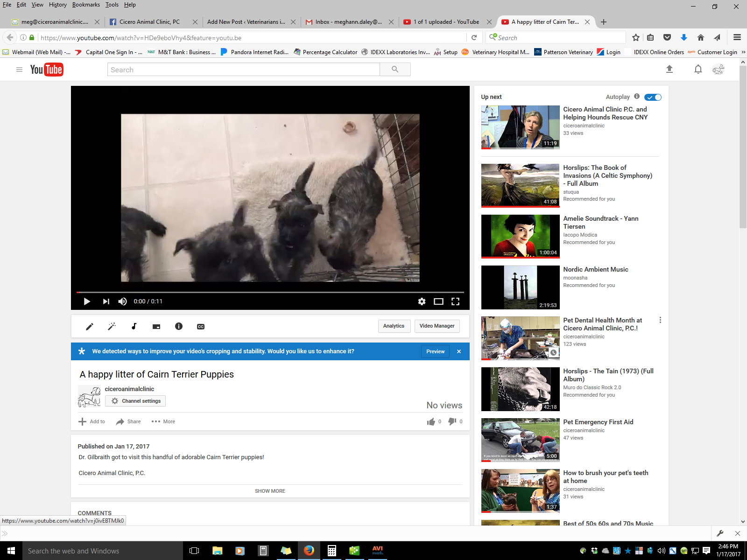747x560 pixels.
Task: Focus the YouTube search box
Action: point(244,70)
